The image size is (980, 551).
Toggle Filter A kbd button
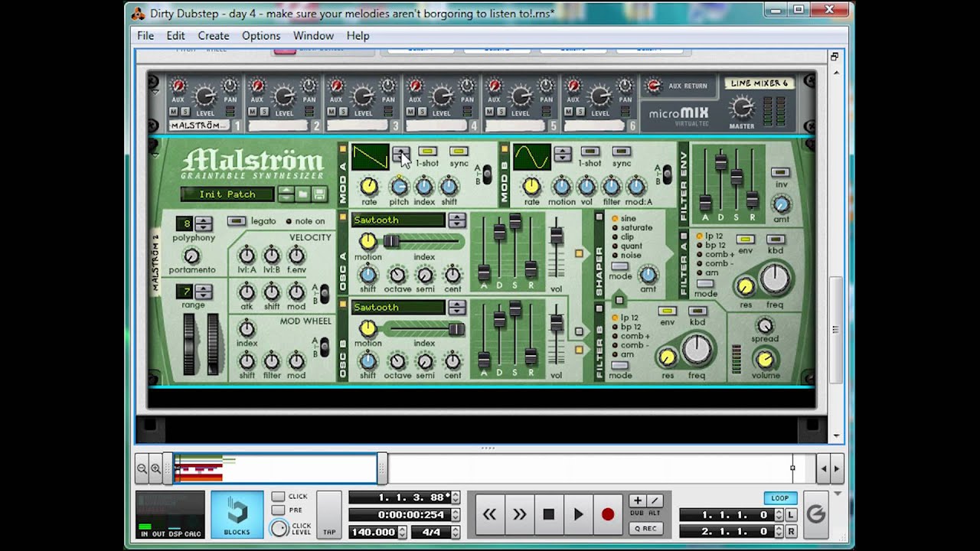pyautogui.click(x=776, y=240)
